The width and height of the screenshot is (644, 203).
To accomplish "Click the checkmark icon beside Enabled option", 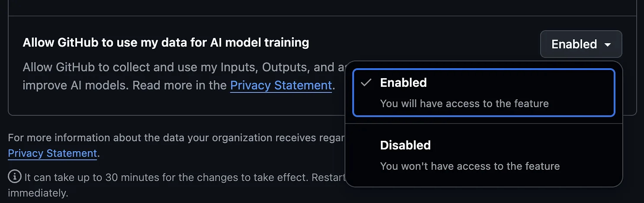I will (x=366, y=82).
